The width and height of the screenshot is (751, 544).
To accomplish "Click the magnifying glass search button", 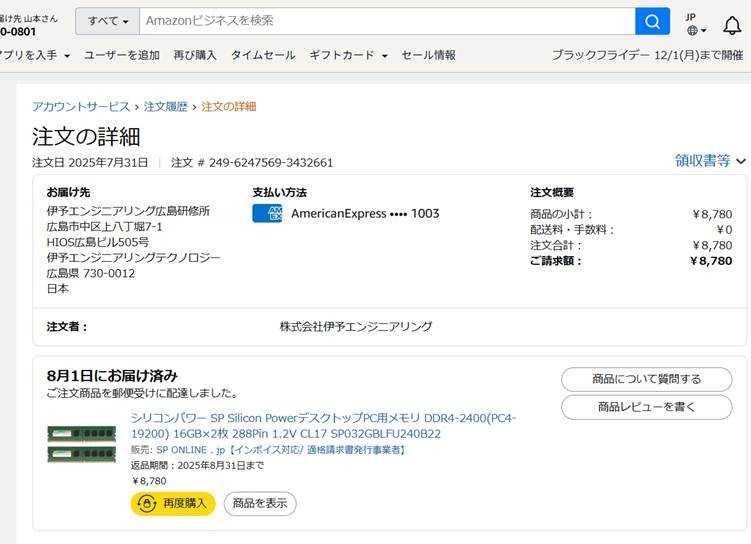I will click(x=652, y=21).
